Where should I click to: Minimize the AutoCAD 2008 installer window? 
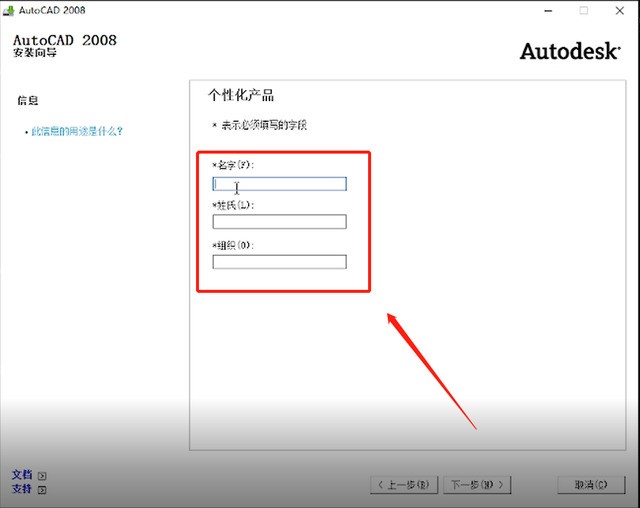point(548,11)
